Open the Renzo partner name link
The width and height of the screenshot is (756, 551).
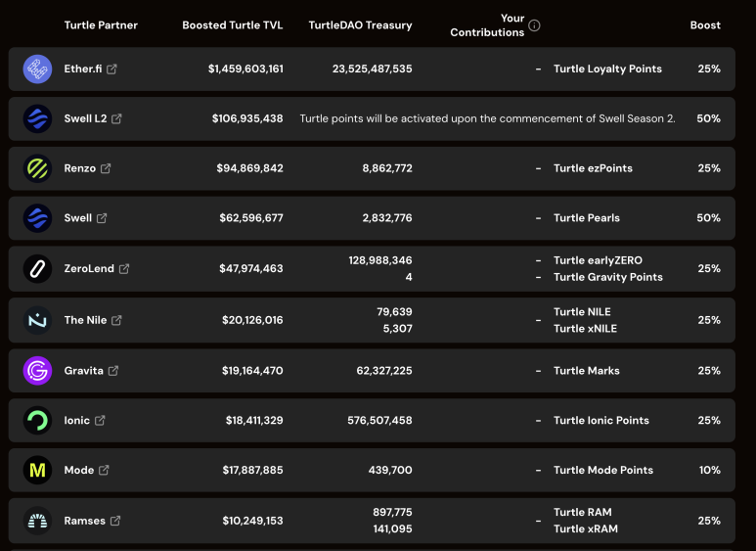pyautogui.click(x=80, y=168)
